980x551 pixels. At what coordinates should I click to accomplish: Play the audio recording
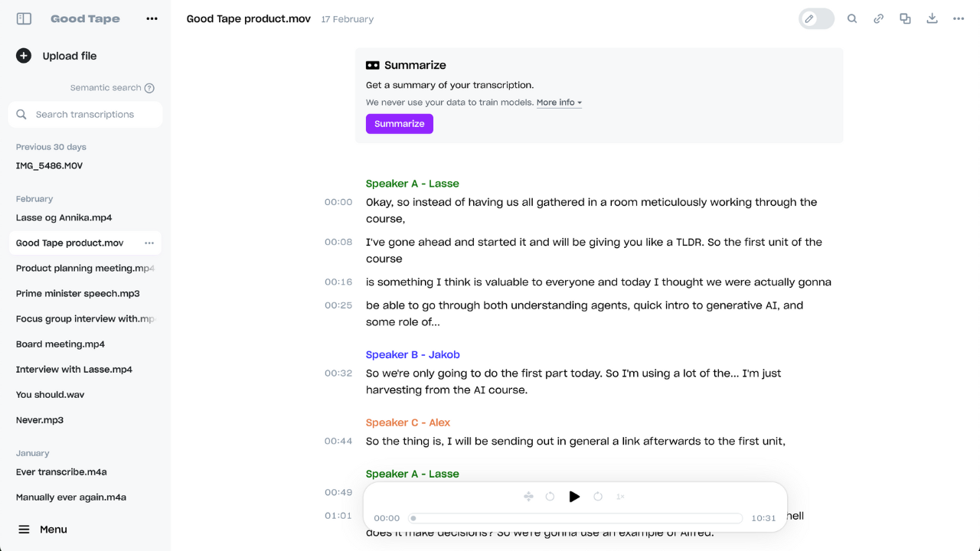[574, 497]
